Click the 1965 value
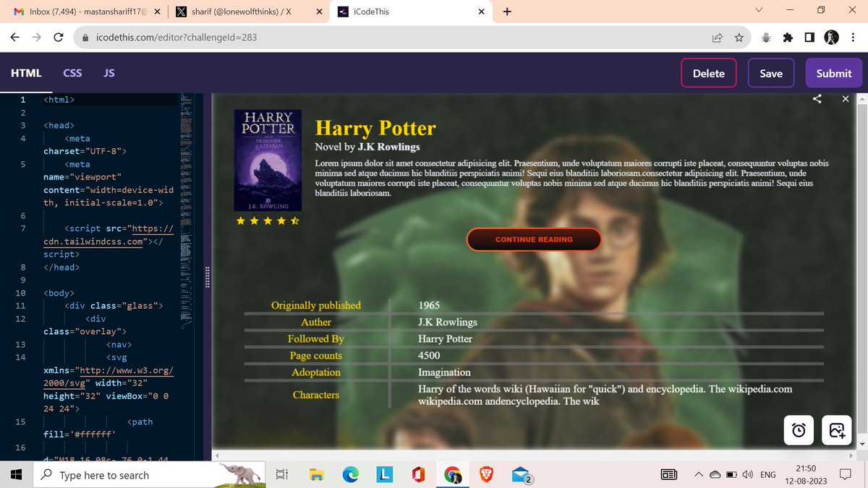The image size is (868, 488). click(x=429, y=306)
